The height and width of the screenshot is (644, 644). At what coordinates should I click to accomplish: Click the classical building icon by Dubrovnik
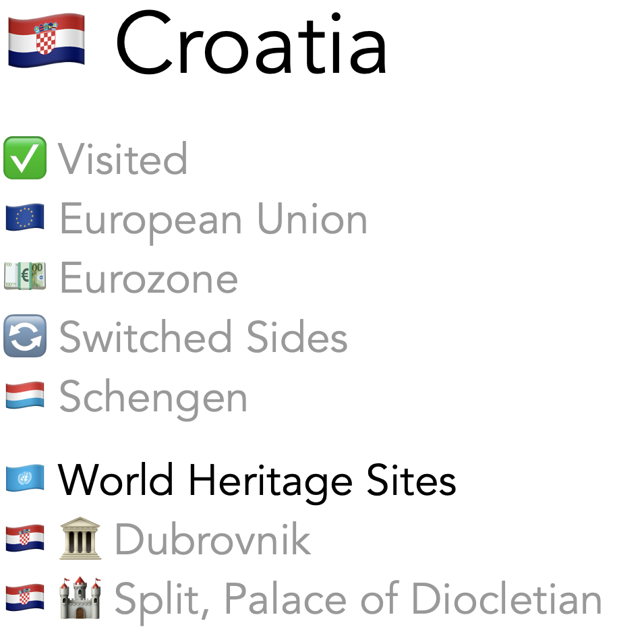point(80,539)
